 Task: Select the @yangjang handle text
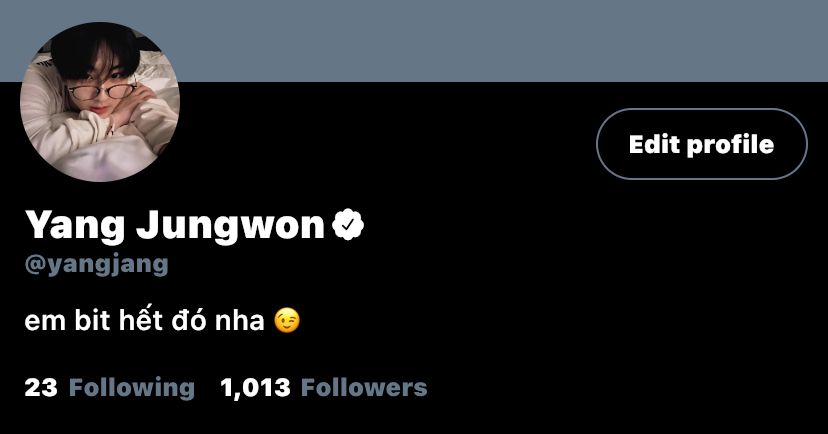(97, 263)
